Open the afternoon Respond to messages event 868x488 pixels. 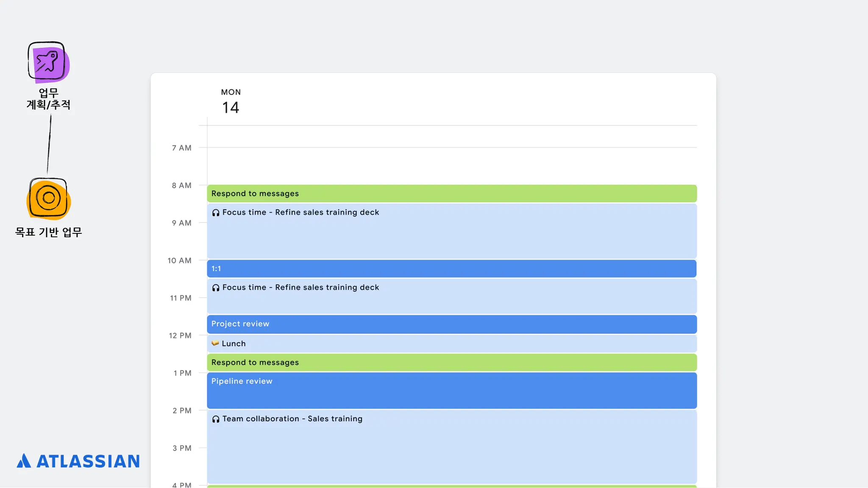tap(451, 363)
